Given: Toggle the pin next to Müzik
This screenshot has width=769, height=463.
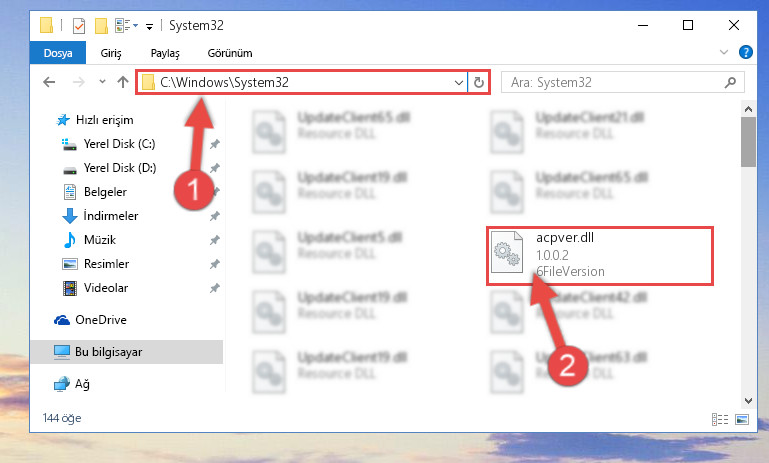Looking at the screenshot, I should [x=214, y=240].
